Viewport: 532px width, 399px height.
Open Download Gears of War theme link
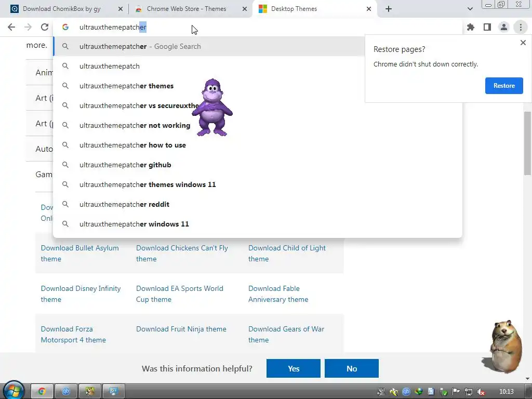coord(286,335)
